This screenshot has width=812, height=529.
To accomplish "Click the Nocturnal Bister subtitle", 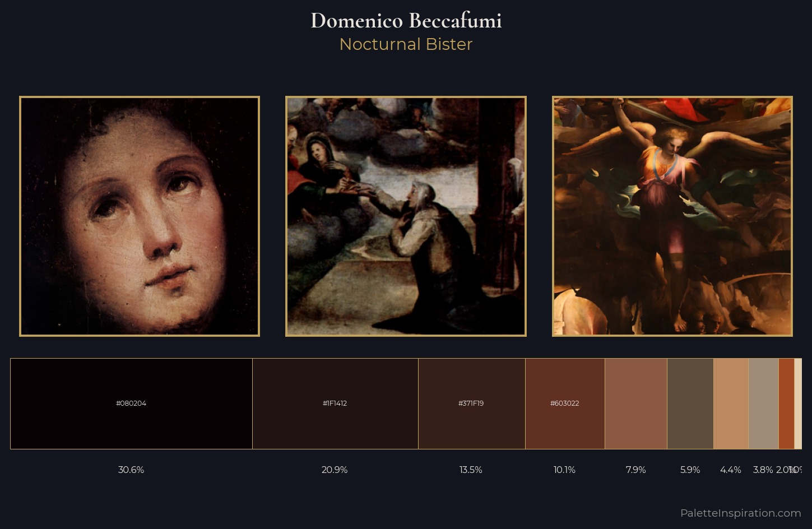I will [x=406, y=44].
